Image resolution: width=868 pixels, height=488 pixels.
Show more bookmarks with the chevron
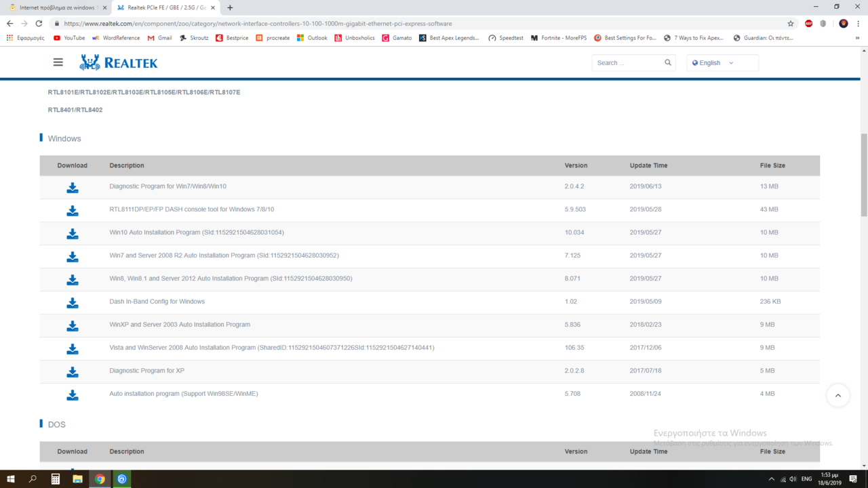click(x=858, y=38)
